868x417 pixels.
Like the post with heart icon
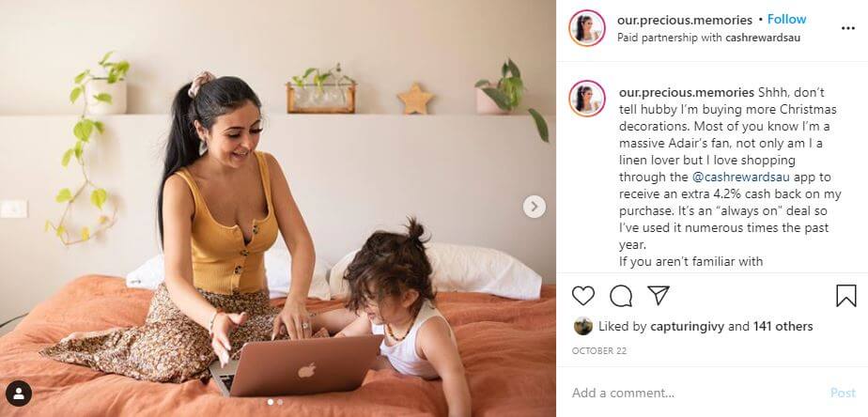583,296
